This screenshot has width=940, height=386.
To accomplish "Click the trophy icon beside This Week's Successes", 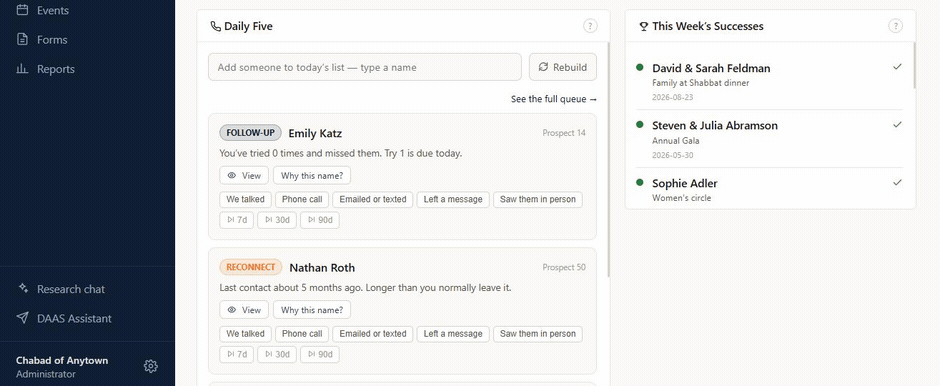I will pyautogui.click(x=644, y=26).
